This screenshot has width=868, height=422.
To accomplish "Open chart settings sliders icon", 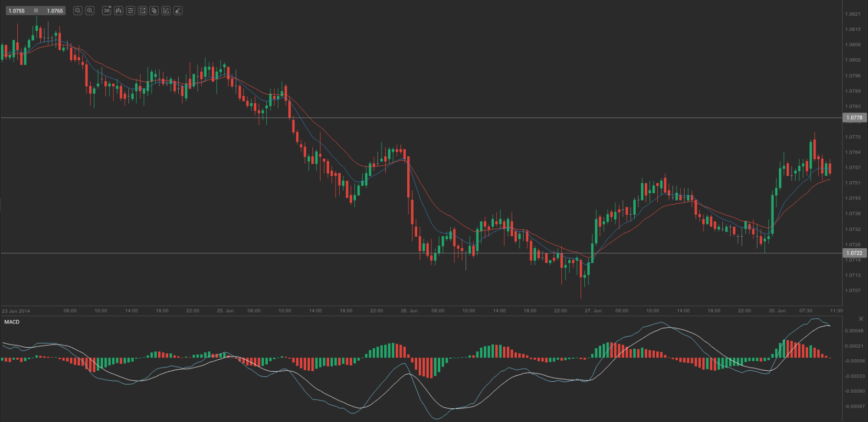I will point(131,10).
